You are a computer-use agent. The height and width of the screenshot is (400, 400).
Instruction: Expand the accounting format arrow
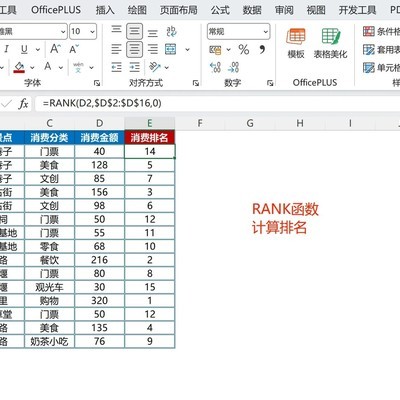(229, 50)
